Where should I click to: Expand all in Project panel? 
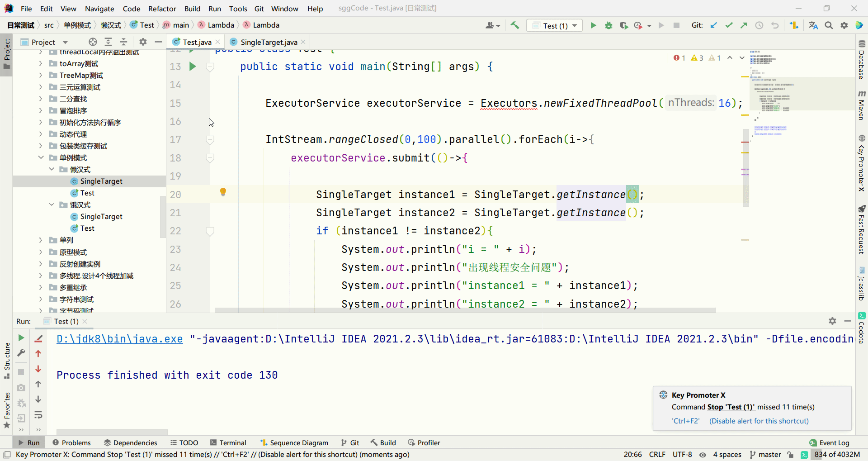108,42
